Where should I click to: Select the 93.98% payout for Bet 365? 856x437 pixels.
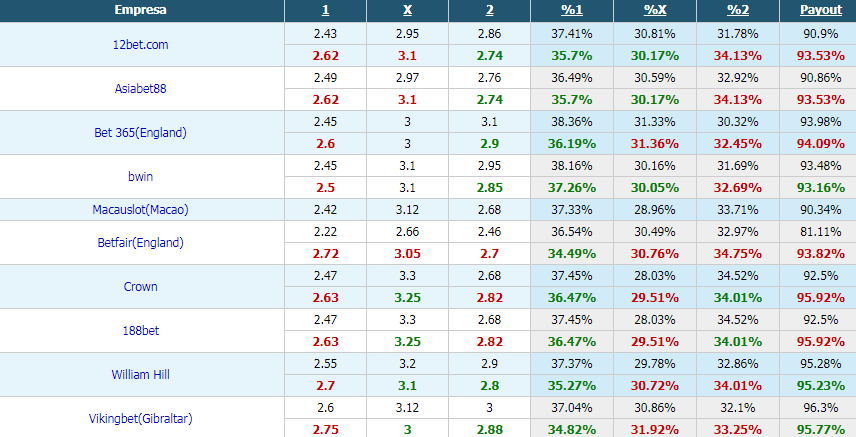point(821,122)
